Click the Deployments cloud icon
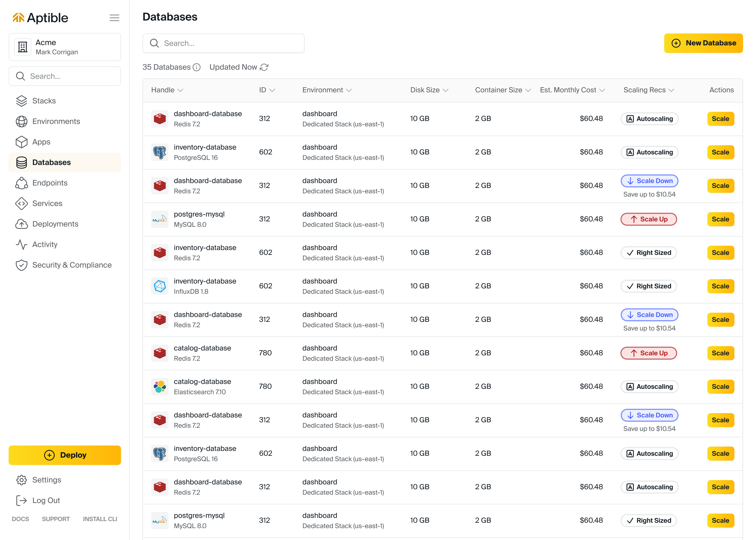The image size is (756, 540). tap(22, 224)
